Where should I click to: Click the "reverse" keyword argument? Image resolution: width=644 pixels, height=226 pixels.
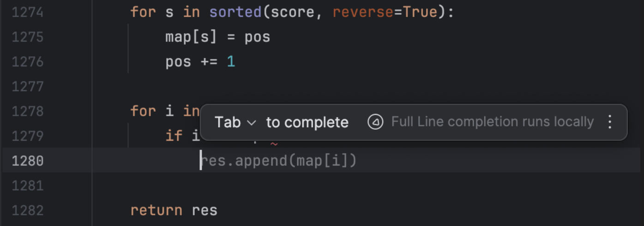[362, 12]
